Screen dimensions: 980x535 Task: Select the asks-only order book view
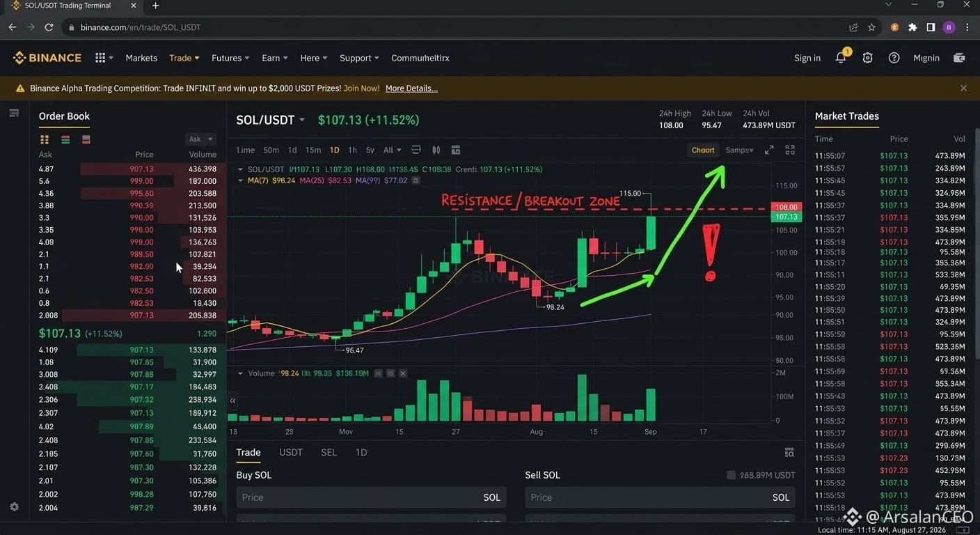86,139
